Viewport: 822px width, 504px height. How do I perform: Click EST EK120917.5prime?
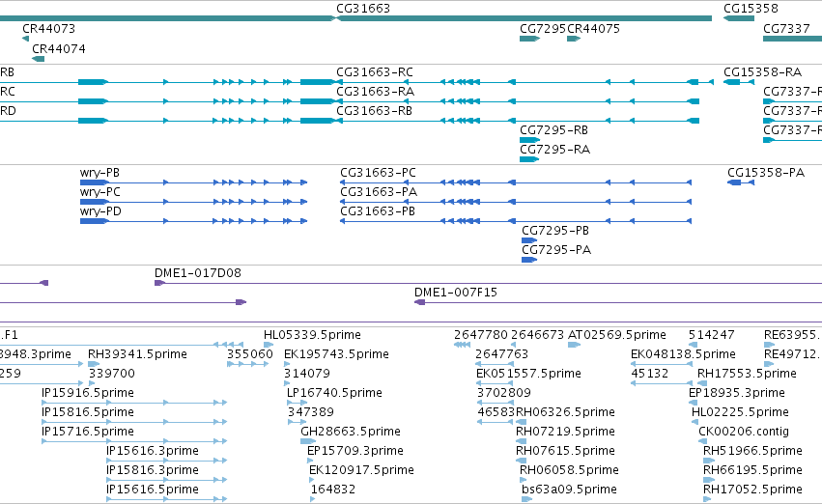click(x=361, y=470)
